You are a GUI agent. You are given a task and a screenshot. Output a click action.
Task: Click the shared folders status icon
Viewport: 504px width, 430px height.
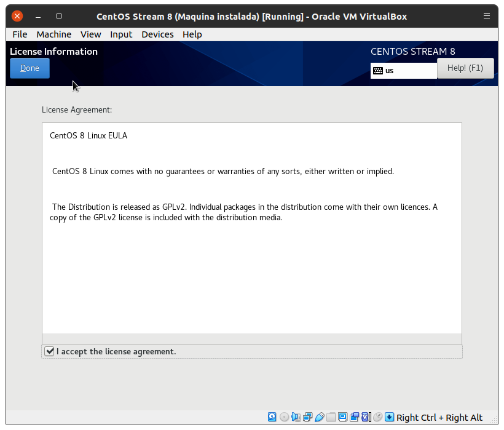(x=331, y=417)
